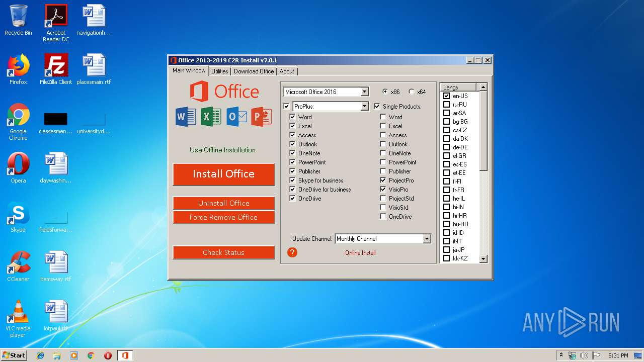The width and height of the screenshot is (644, 362).
Task: Click the Uninstall Office button
Action: coord(224,203)
